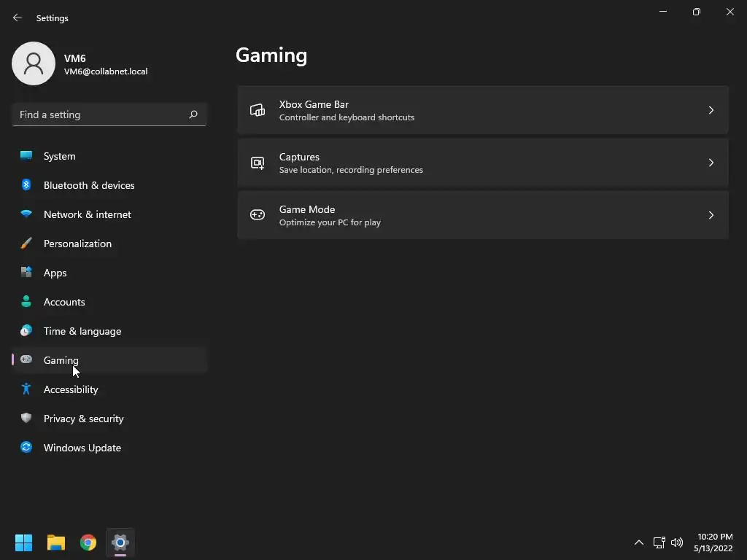This screenshot has height=560, width=747.
Task: Click the Captures recording icon
Action: pyautogui.click(x=258, y=163)
